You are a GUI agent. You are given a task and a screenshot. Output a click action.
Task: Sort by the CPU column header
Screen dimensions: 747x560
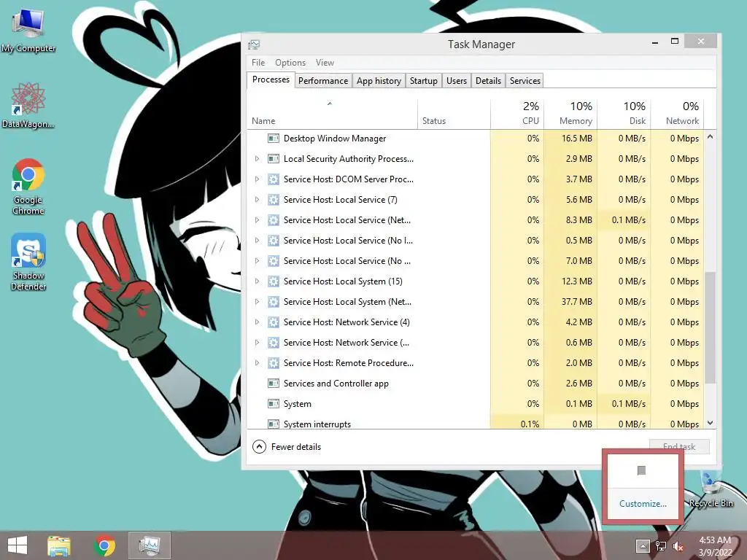pos(517,114)
